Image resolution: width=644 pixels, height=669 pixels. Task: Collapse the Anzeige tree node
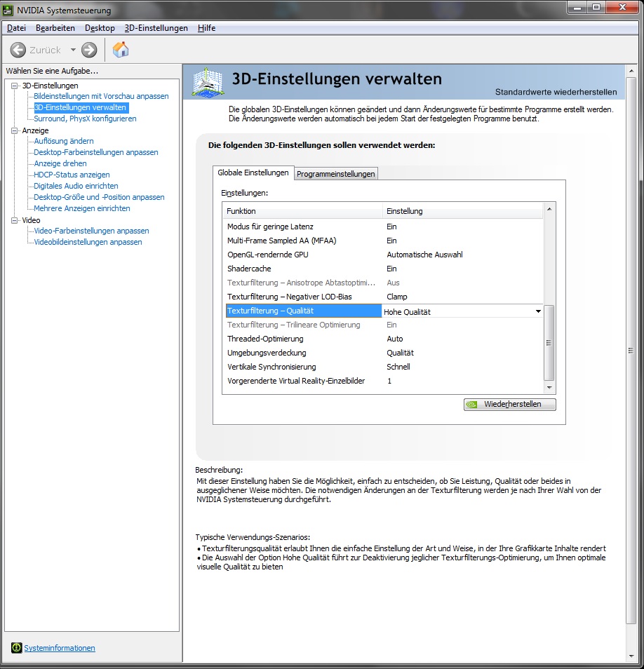[x=15, y=130]
